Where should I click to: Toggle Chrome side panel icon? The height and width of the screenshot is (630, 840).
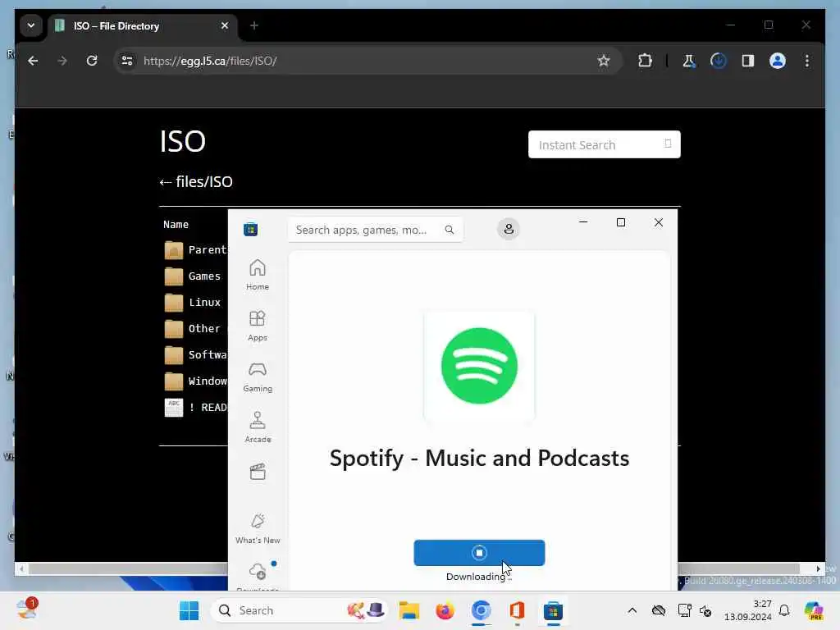[x=748, y=61]
